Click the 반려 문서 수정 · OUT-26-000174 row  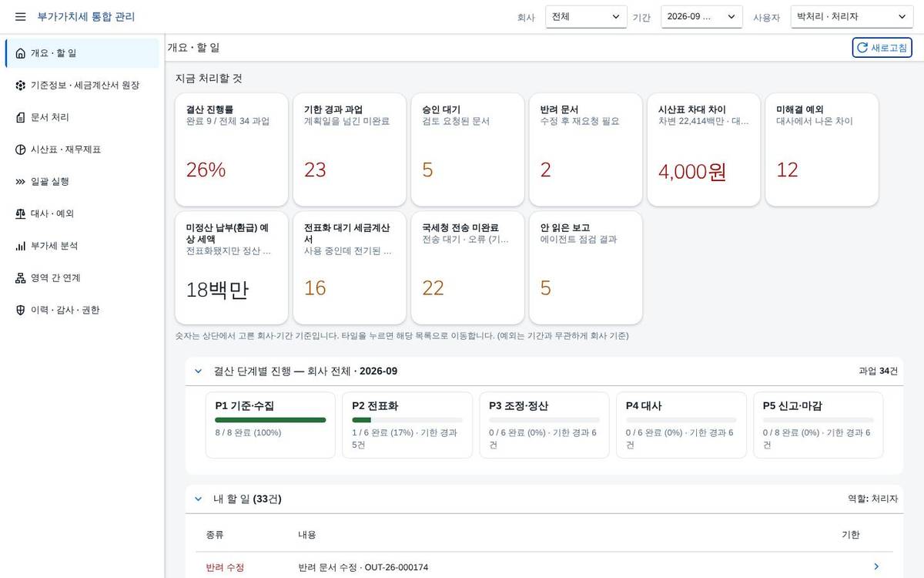point(544,567)
